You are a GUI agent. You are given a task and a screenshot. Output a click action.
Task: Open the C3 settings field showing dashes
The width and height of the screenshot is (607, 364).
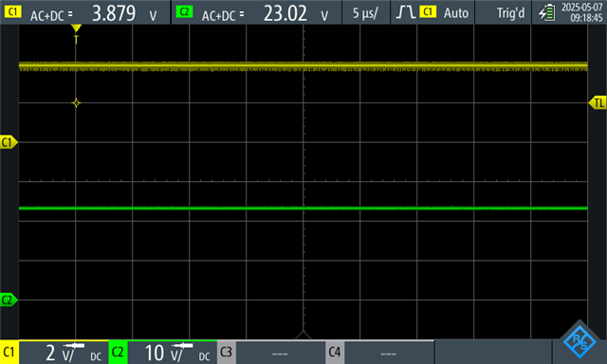[281, 353]
